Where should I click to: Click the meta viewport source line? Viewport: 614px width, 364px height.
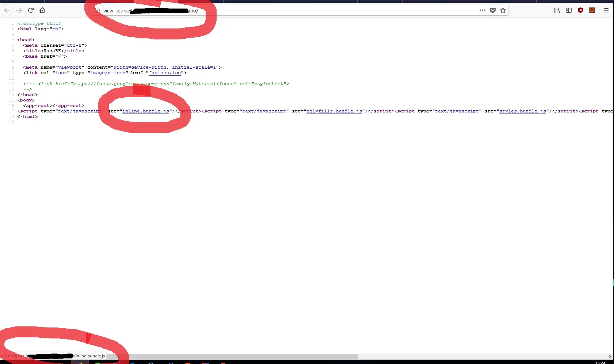[122, 67]
